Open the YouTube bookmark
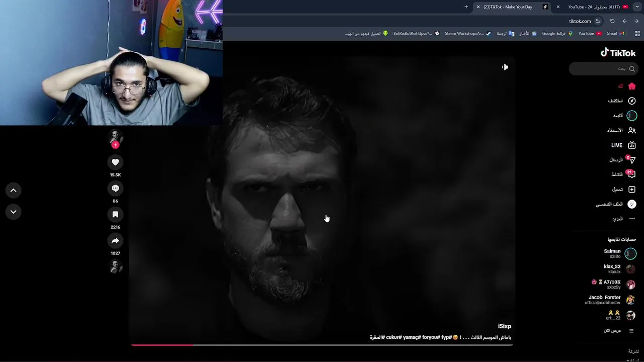Screen dimensions: 644x362 point(590,34)
